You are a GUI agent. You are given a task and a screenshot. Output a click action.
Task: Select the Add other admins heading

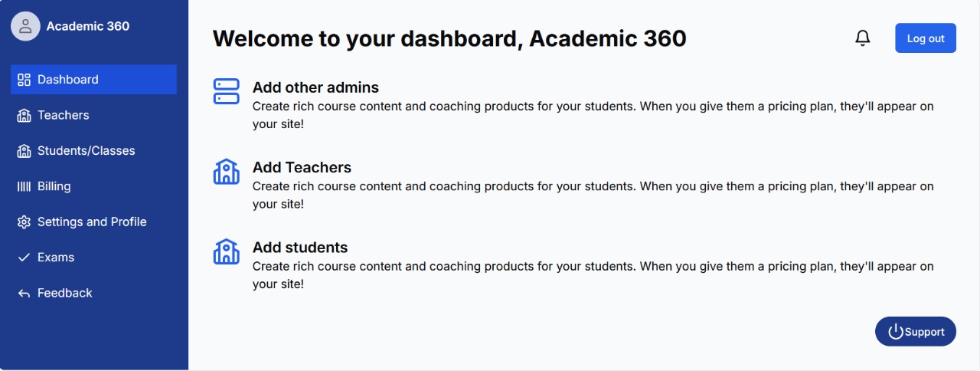click(x=315, y=87)
